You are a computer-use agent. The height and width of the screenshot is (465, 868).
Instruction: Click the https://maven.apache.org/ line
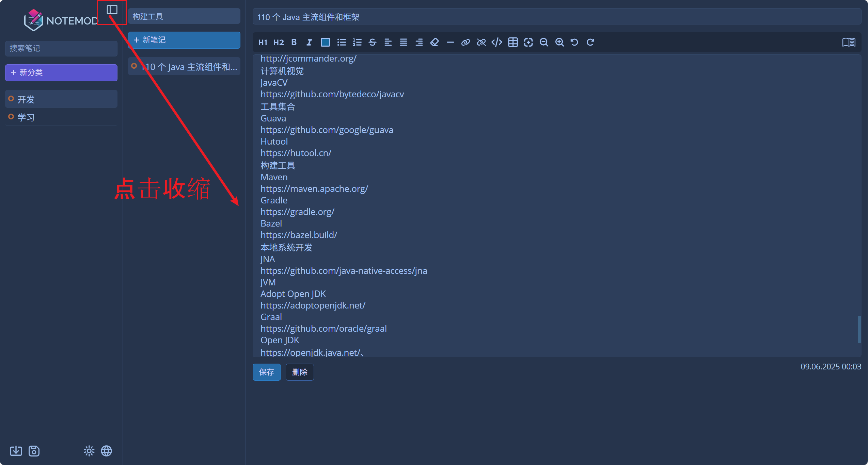click(314, 189)
